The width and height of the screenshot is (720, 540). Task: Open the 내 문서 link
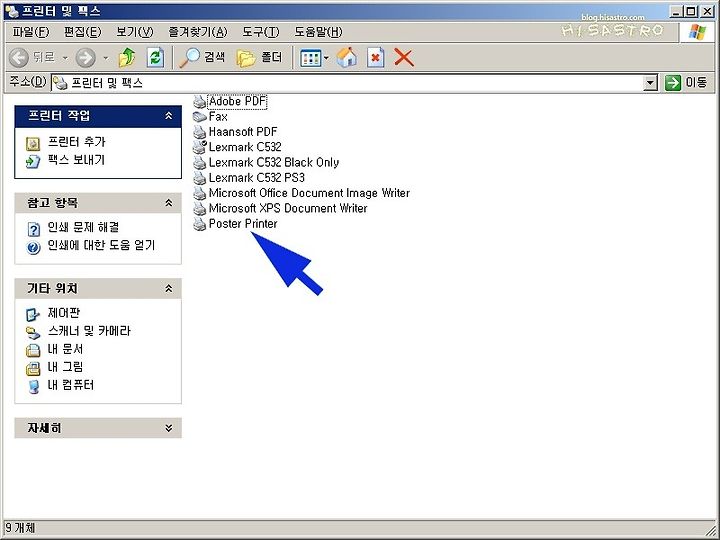point(65,349)
